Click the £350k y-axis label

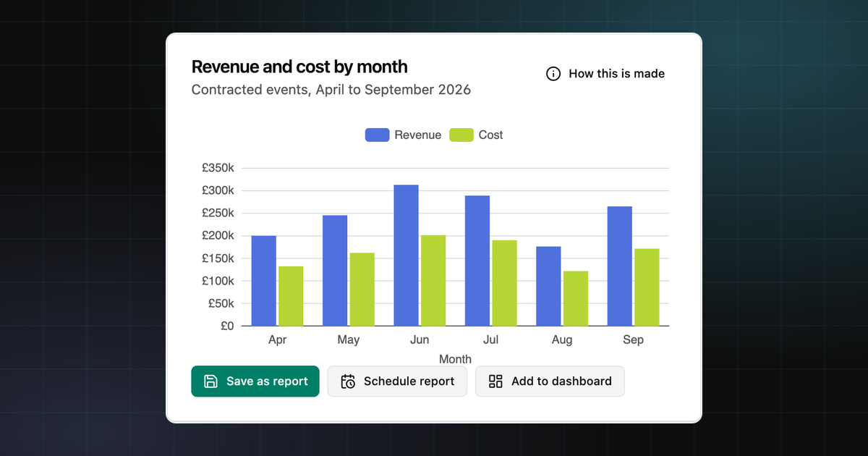pyautogui.click(x=218, y=168)
